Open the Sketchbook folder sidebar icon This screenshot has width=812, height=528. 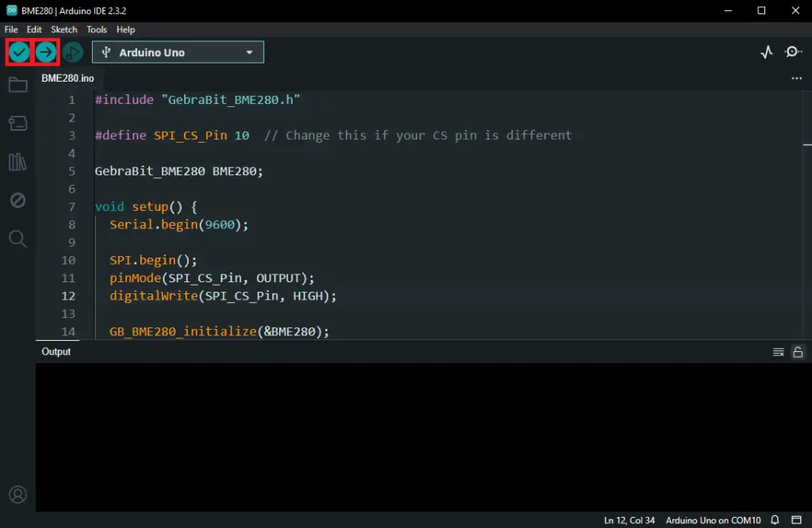point(17,85)
